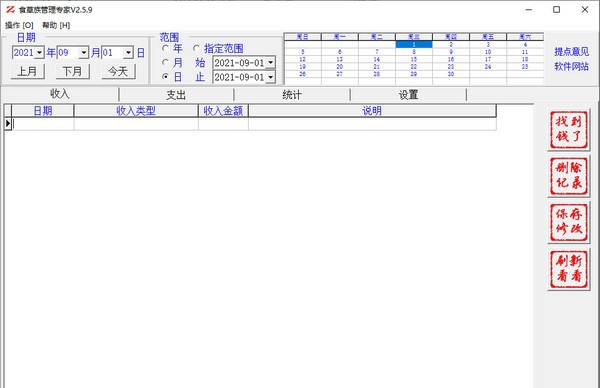
Task: Click the 收入金额 column header
Action: point(223,111)
